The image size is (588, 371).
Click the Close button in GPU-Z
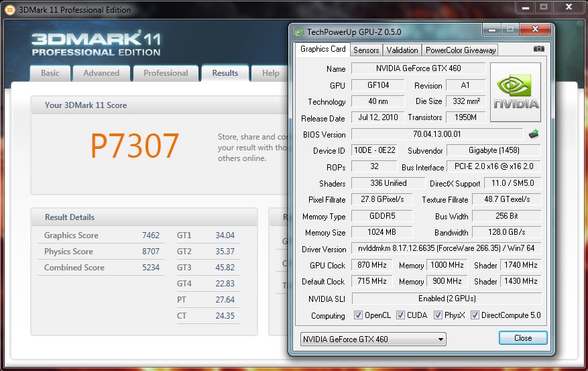(523, 338)
